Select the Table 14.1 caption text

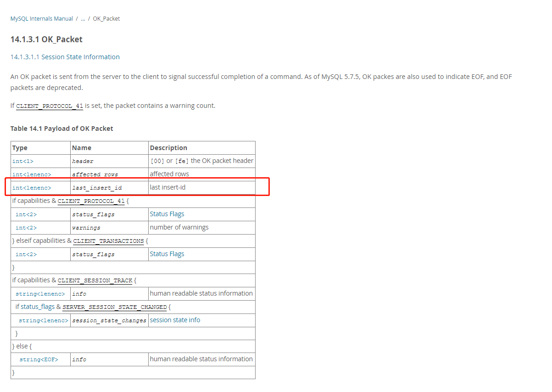(61, 129)
